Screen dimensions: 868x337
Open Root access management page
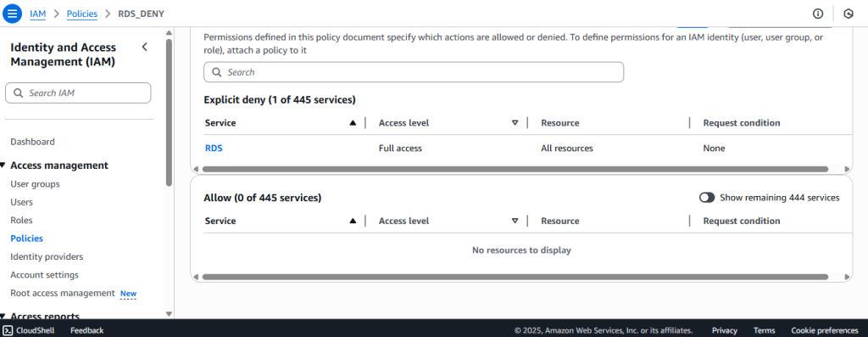tap(63, 293)
